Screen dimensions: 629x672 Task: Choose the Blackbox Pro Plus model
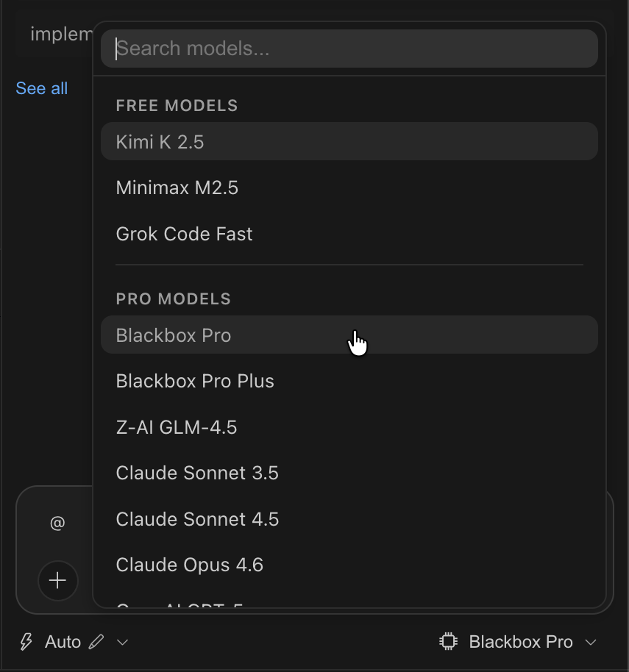pos(195,381)
